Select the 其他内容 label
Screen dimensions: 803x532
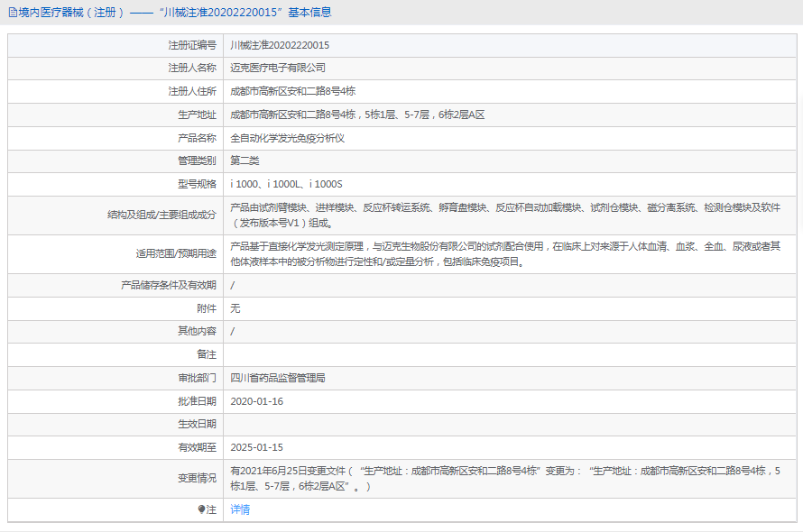(198, 331)
